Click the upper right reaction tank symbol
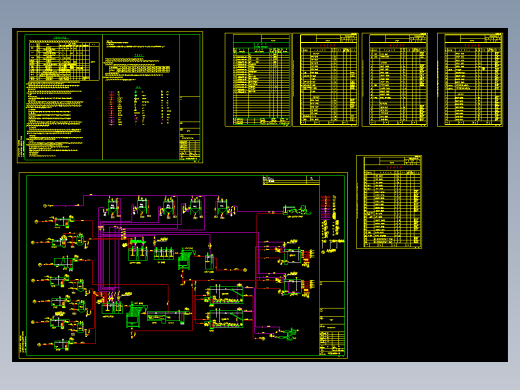 tap(293, 256)
